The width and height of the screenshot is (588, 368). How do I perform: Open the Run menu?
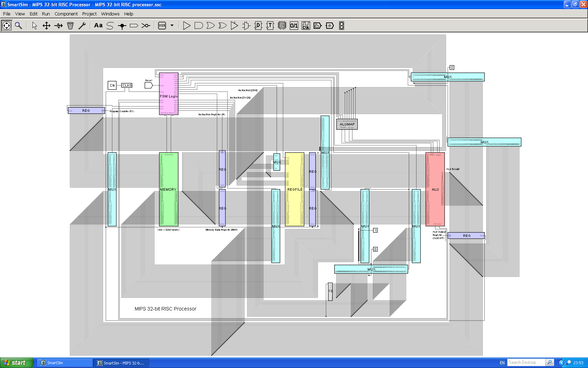click(46, 14)
